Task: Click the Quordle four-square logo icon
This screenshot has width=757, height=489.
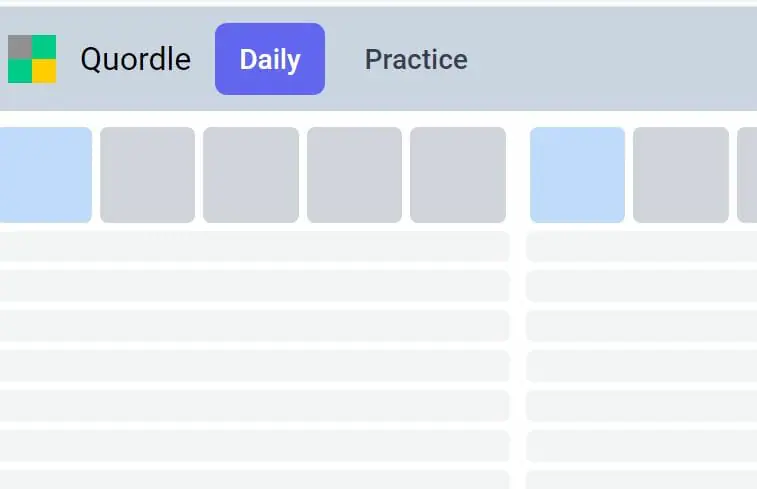Action: [32, 59]
